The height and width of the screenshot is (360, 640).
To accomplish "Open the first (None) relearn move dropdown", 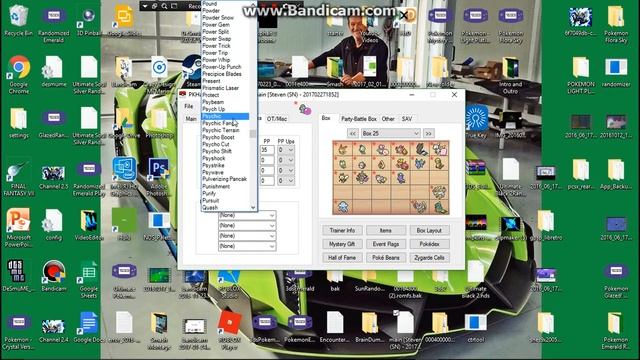I will pos(247,215).
